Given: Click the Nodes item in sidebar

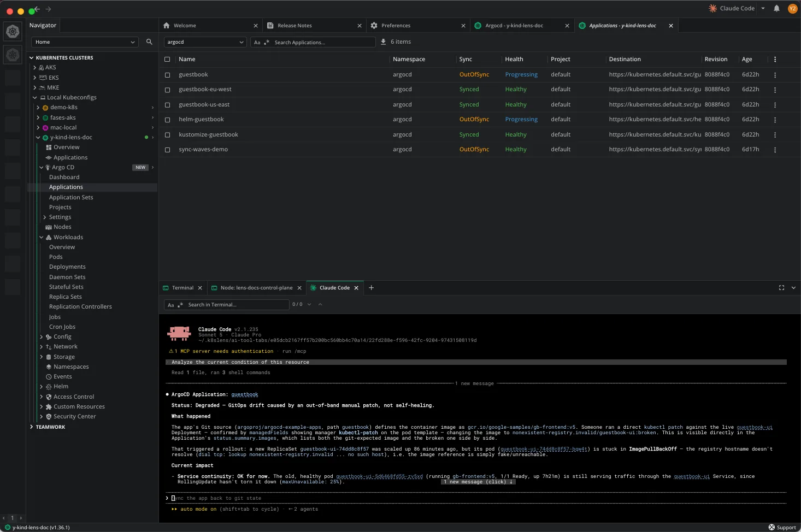Looking at the screenshot, I should [x=62, y=227].
